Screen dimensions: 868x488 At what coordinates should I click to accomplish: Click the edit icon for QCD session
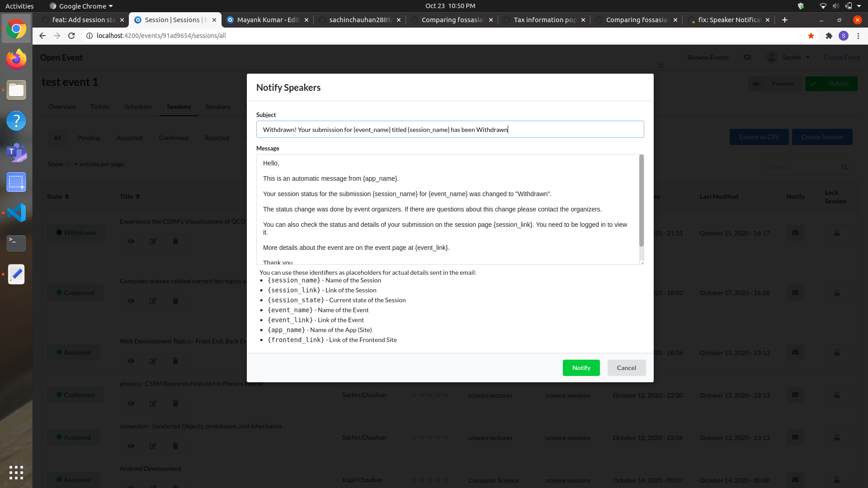click(153, 241)
